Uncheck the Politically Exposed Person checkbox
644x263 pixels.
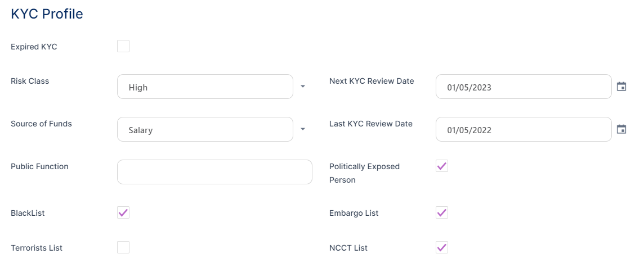pos(442,166)
